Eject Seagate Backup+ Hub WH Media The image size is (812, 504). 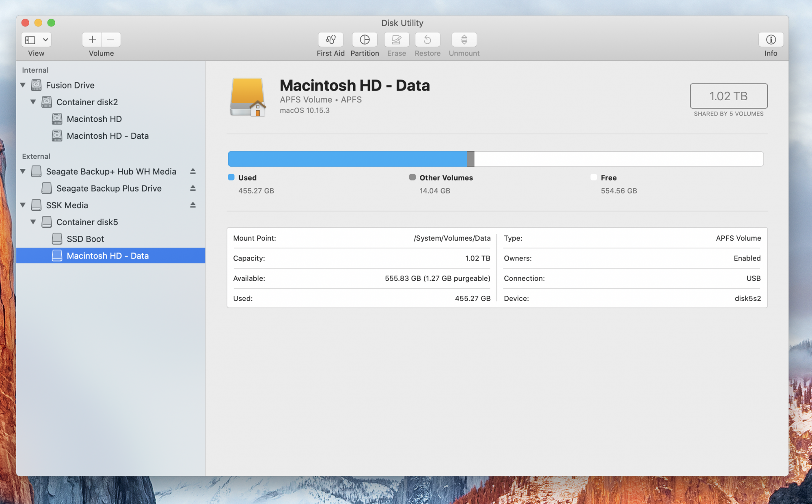click(193, 171)
